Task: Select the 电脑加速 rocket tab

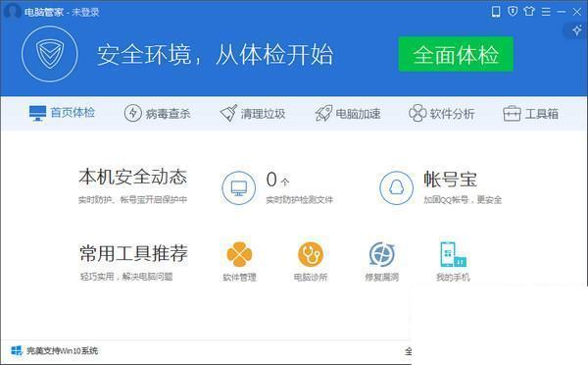Action: tap(348, 114)
